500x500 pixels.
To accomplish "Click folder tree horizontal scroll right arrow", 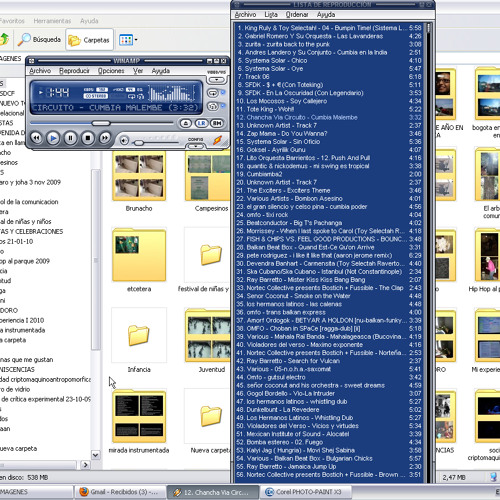I will tap(85, 465).
